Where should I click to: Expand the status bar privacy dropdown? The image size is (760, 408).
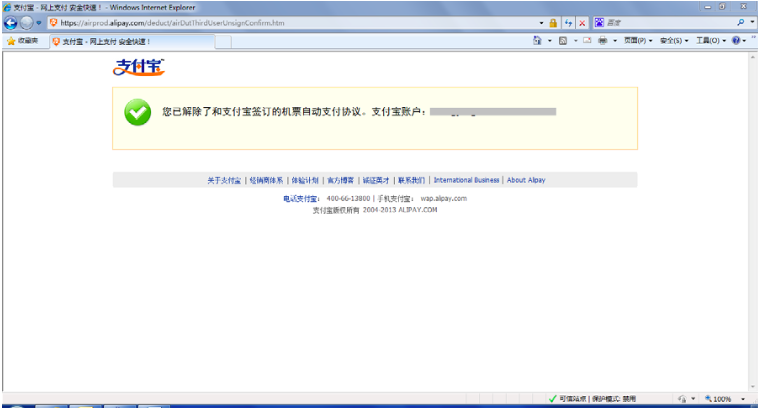[693, 399]
